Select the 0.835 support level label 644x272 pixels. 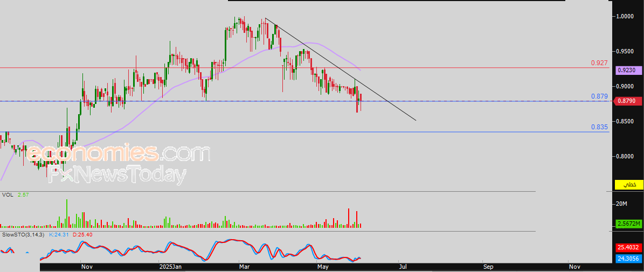[x=599, y=127]
